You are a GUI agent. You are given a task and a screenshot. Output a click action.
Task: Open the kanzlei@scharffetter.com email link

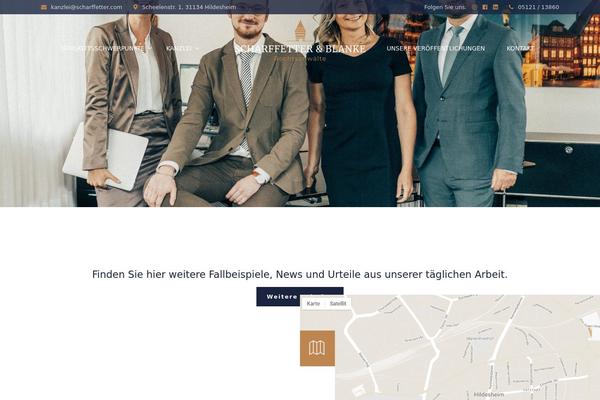[86, 7]
